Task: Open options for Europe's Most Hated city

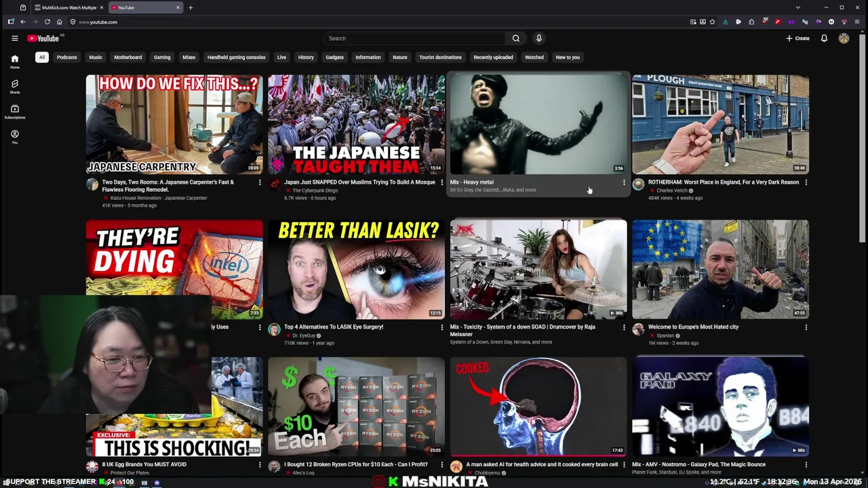Action: coord(806,327)
